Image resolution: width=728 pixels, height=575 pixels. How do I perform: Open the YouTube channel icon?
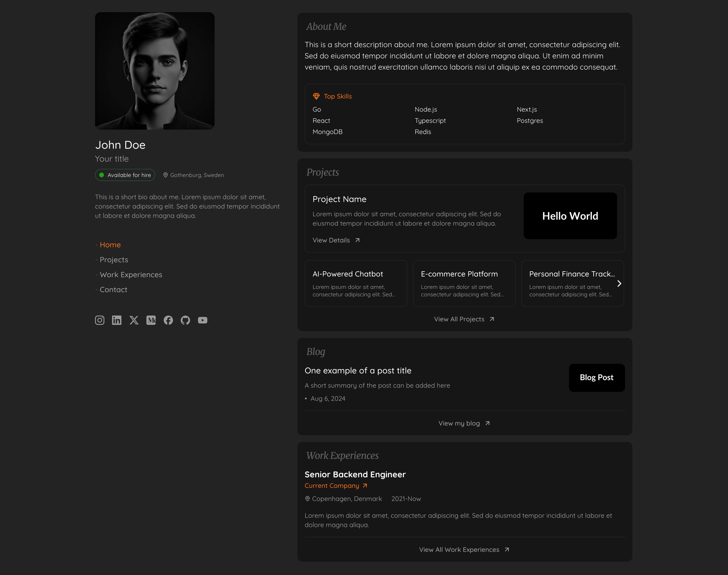[203, 320]
